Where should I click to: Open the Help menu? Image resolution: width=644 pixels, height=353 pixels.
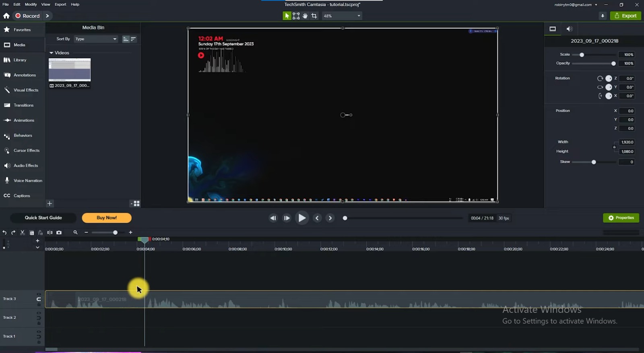pyautogui.click(x=75, y=4)
